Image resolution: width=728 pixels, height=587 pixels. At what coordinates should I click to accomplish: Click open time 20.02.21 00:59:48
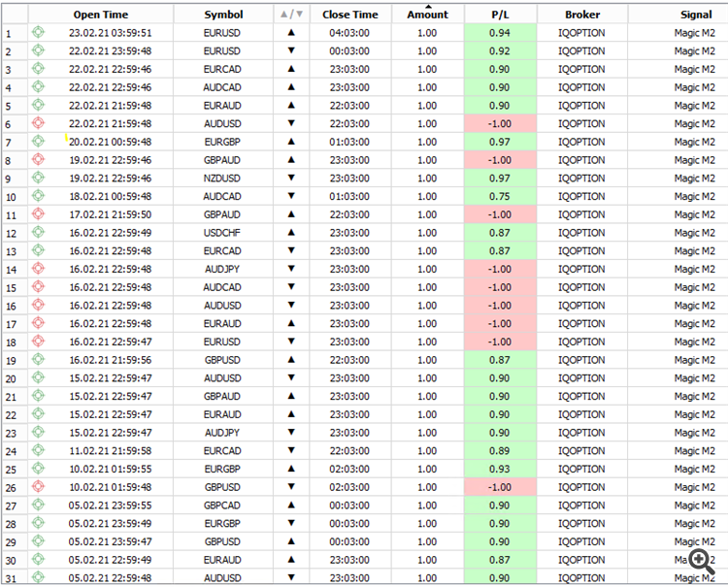[x=110, y=142]
